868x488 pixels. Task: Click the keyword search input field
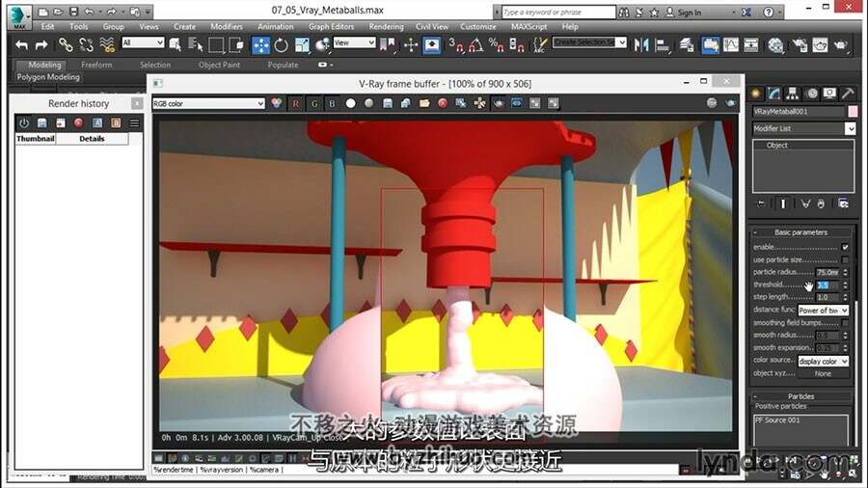558,13
